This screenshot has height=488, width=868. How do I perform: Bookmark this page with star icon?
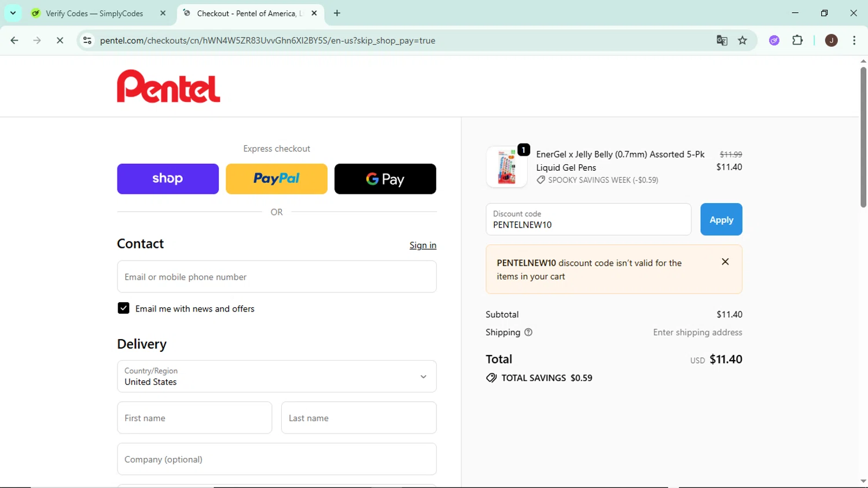pyautogui.click(x=742, y=41)
